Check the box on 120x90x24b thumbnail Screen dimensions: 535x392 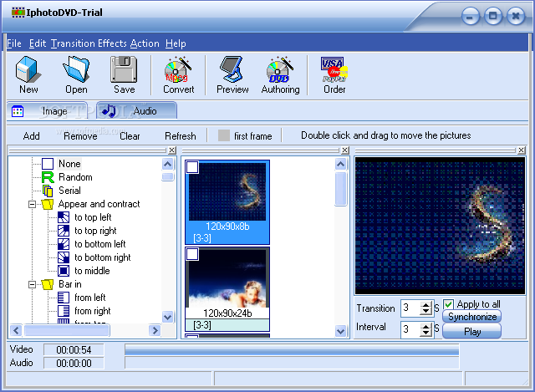point(192,254)
